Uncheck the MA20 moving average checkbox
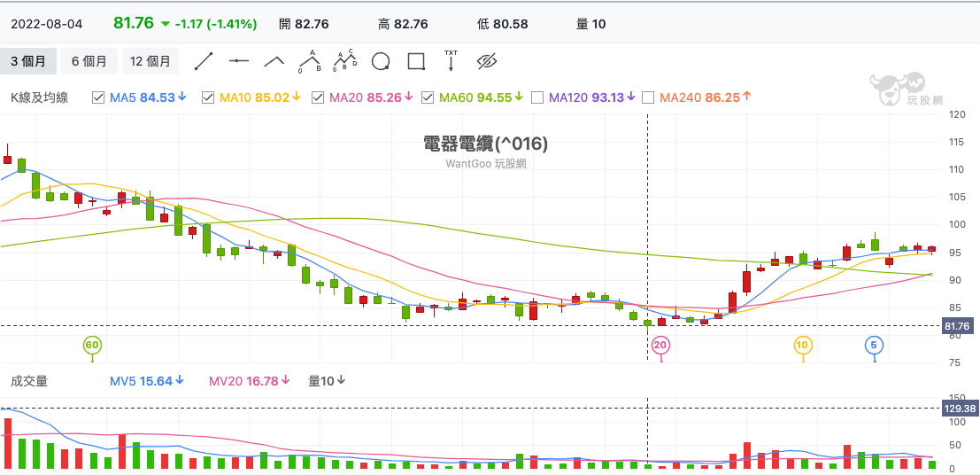The width and height of the screenshot is (980, 475). (x=318, y=97)
